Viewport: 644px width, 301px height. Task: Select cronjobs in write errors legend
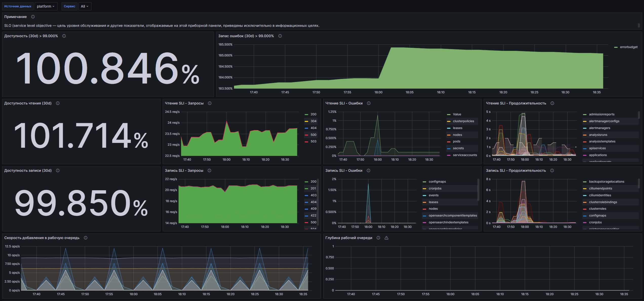435,188
